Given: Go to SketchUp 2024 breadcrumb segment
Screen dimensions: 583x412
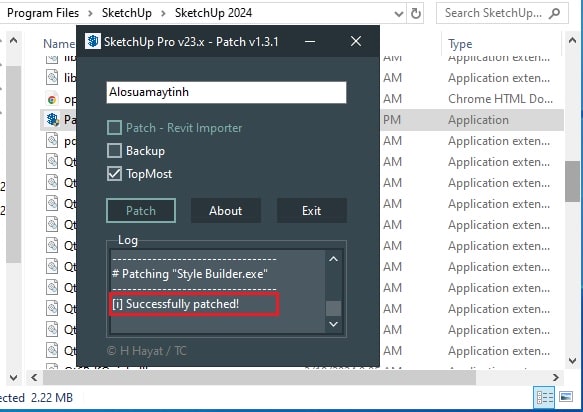Looking at the screenshot, I should pos(213,13).
